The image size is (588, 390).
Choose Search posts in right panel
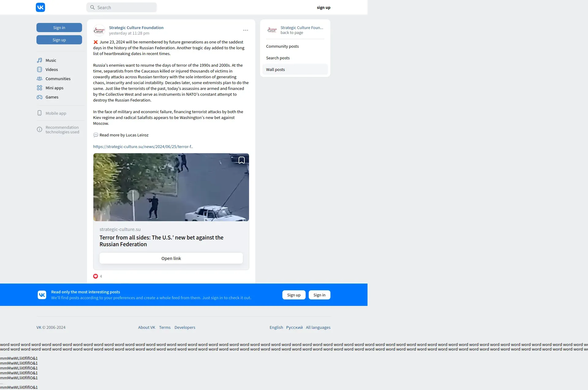(277, 58)
